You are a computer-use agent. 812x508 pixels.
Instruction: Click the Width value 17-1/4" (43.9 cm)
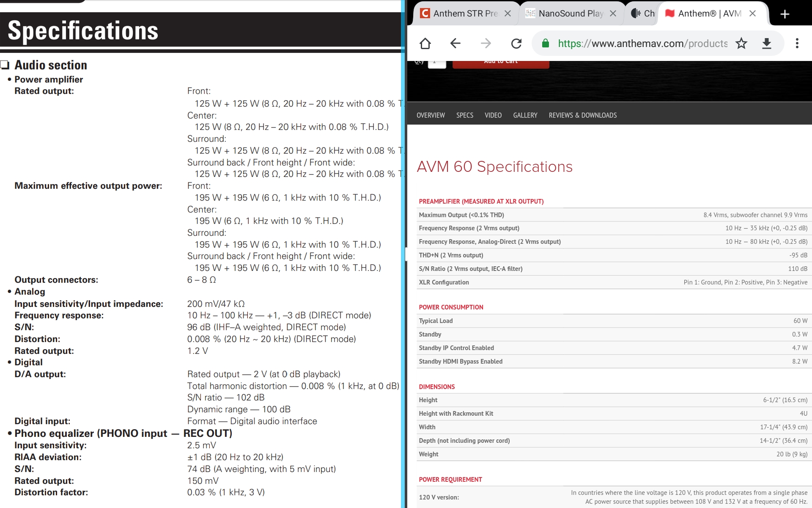(784, 427)
